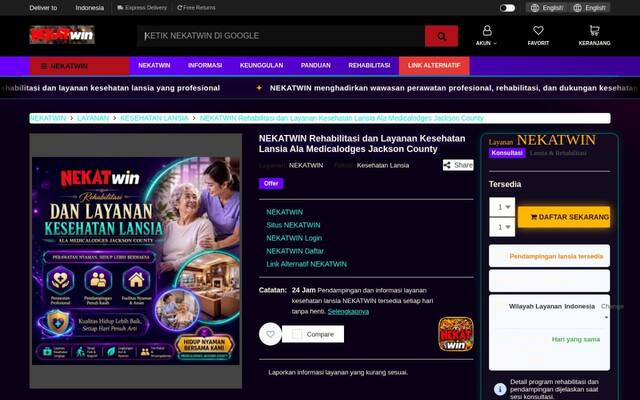Click the Selengkapnya link
This screenshot has height=400, width=640.
pos(348,311)
